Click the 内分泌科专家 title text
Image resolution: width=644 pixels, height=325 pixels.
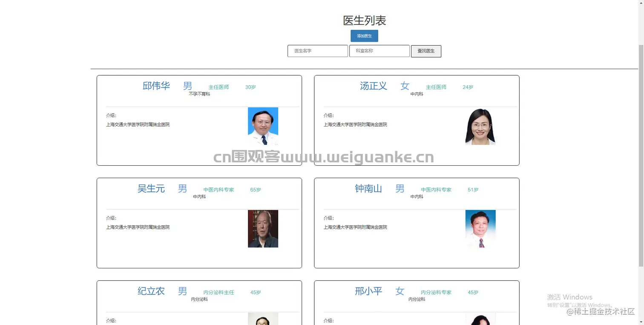436,293
